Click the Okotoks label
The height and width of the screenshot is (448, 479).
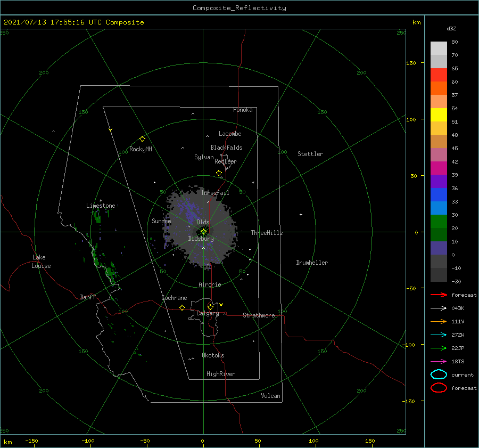213,355
